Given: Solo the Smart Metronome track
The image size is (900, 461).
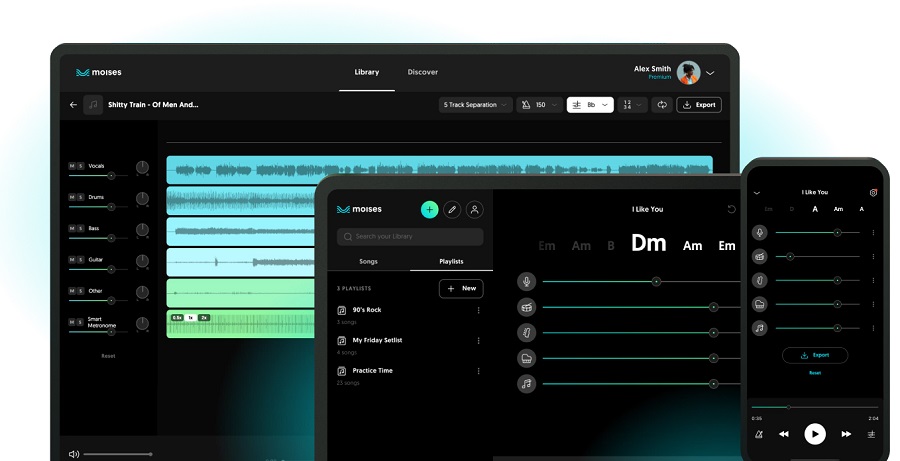Looking at the screenshot, I should [x=81, y=322].
